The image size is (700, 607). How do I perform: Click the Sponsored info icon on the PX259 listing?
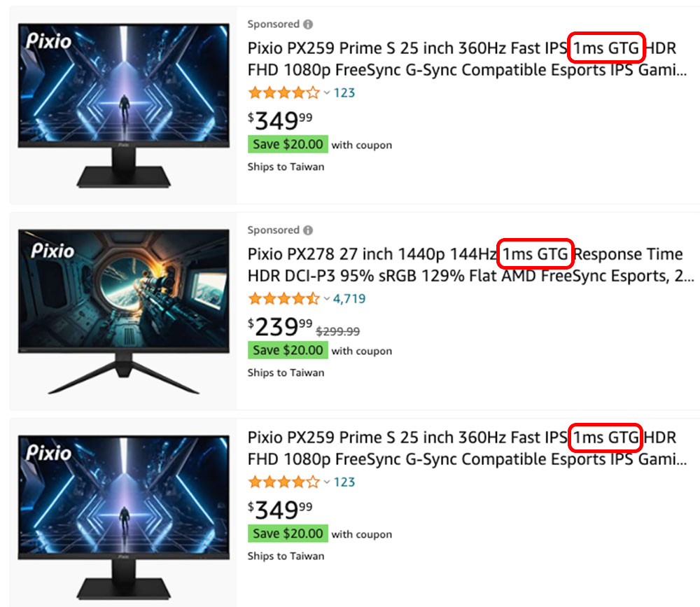click(x=307, y=25)
